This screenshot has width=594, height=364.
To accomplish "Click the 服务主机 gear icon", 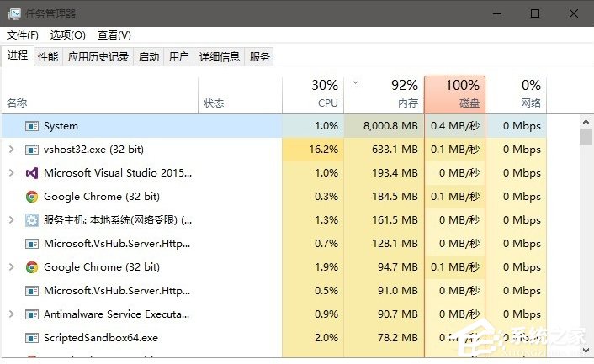I will click(32, 220).
